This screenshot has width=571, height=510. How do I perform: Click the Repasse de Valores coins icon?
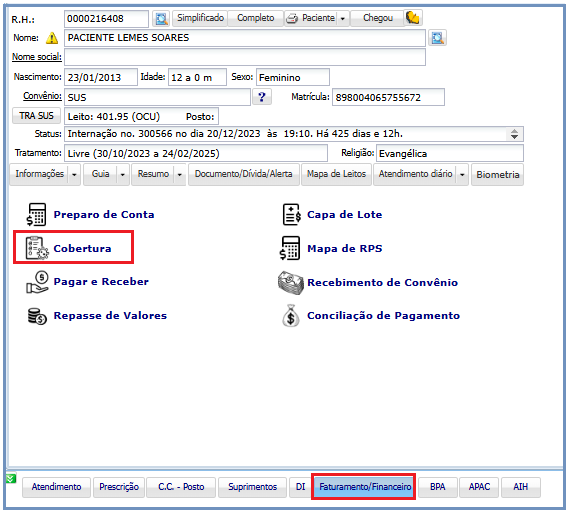[x=37, y=316]
